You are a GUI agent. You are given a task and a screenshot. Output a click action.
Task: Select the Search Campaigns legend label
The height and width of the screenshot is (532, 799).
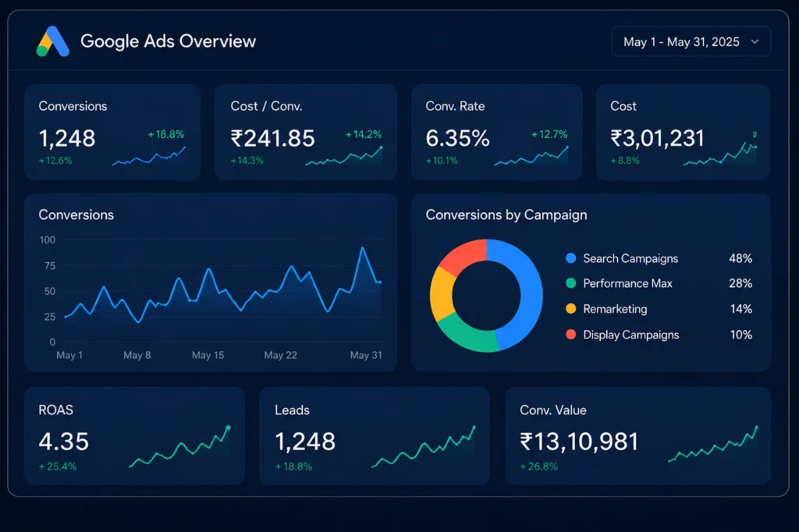630,259
